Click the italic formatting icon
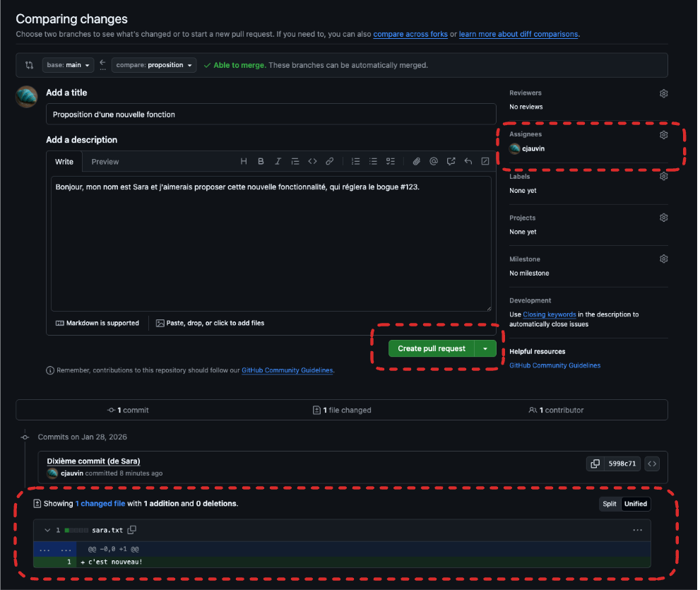Viewport: 700px width, 590px height. tap(278, 162)
